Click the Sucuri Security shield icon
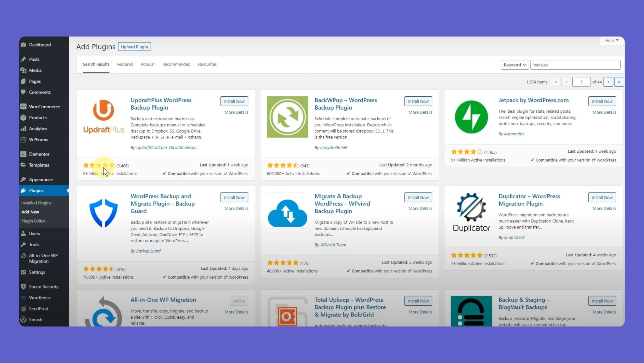Image resolution: width=644 pixels, height=363 pixels. click(23, 287)
